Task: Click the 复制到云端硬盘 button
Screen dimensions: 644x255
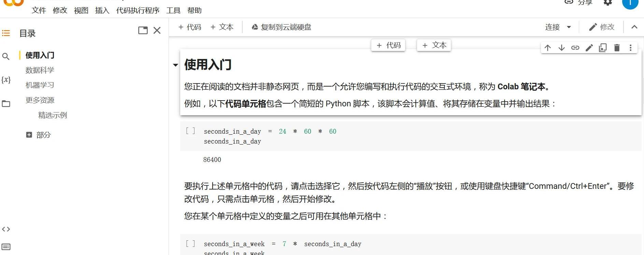Action: 282,27
